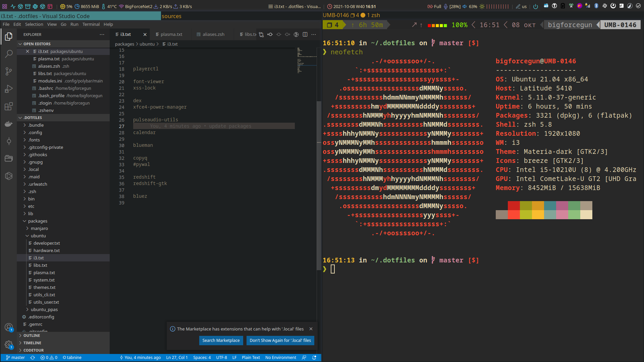
Task: Expand the manjaro folder under packages
Action: click(39, 228)
